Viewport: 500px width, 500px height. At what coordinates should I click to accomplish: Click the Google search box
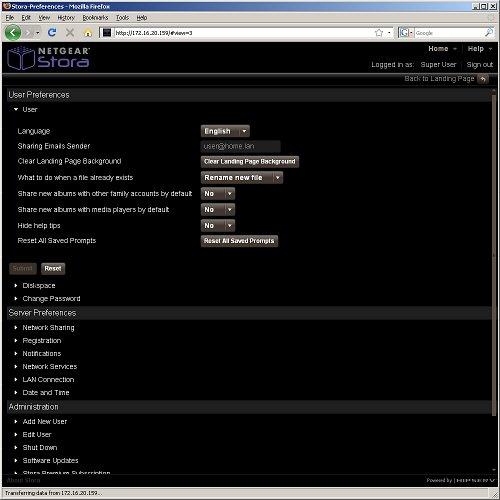tap(448, 33)
